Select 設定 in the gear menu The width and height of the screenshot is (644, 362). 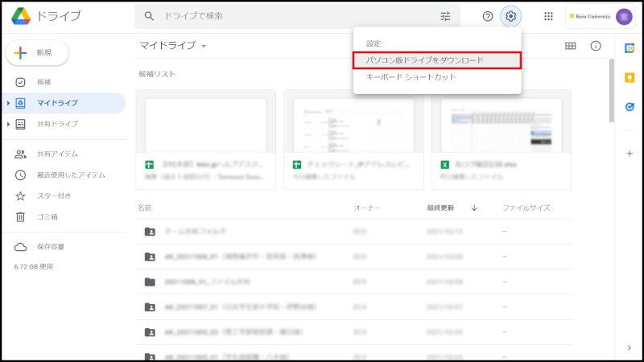click(x=374, y=43)
